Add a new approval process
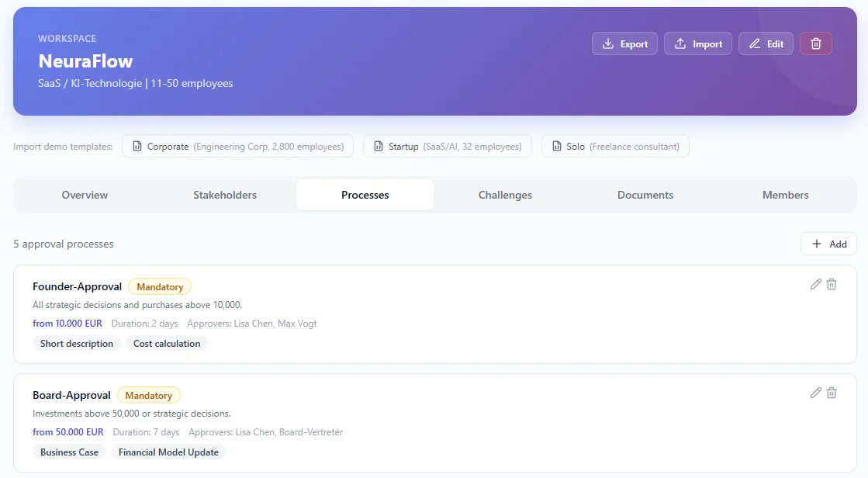This screenshot has height=478, width=868. (x=828, y=244)
